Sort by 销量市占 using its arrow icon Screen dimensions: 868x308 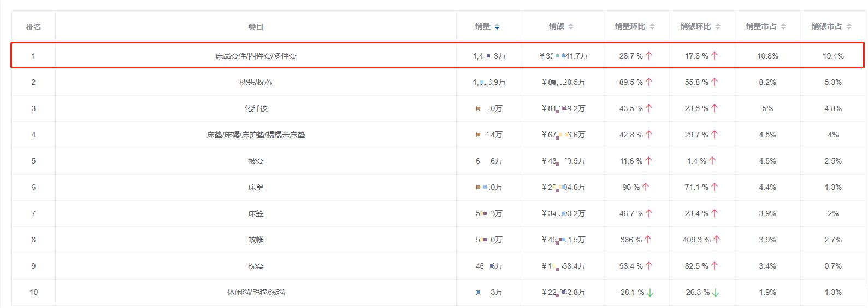coord(783,27)
